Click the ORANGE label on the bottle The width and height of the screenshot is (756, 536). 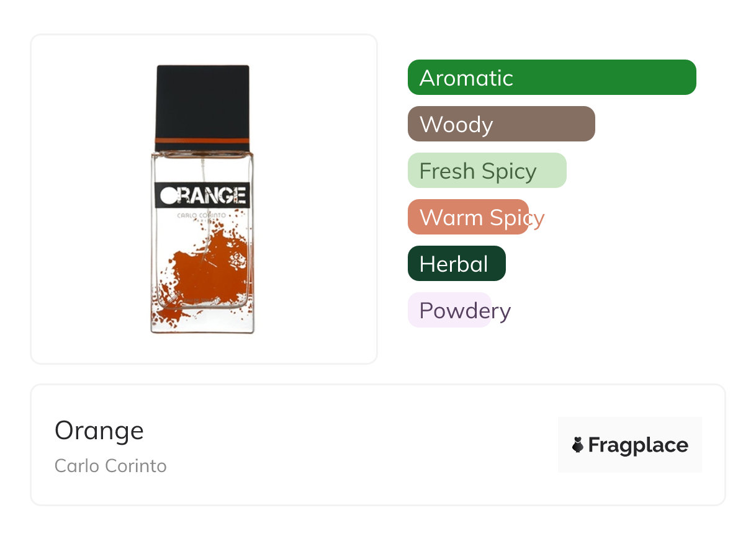coord(202,195)
